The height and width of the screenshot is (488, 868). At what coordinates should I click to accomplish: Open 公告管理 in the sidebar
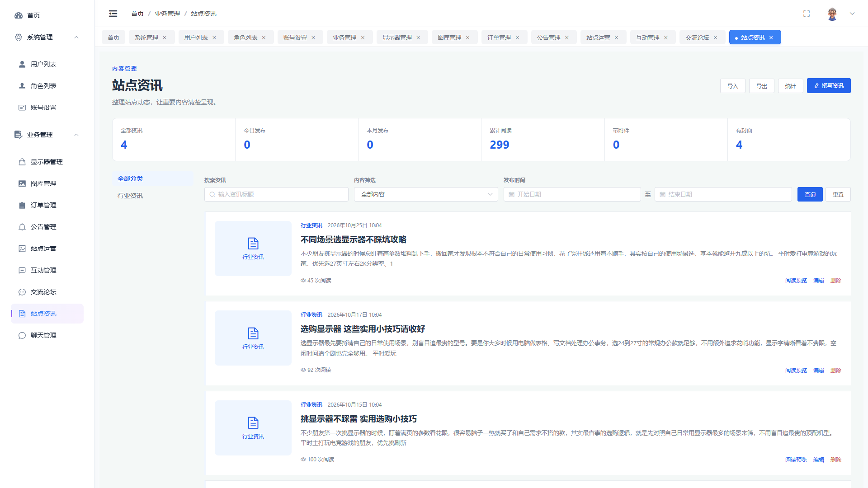coord(47,227)
